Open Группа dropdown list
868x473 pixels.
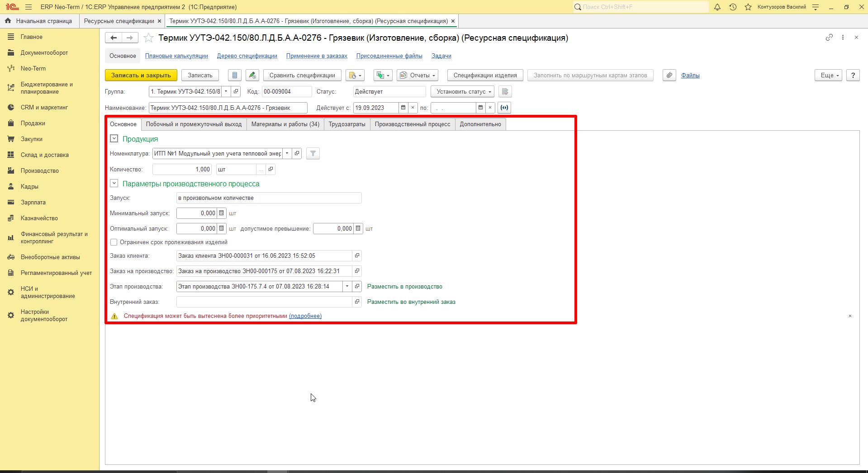[226, 92]
